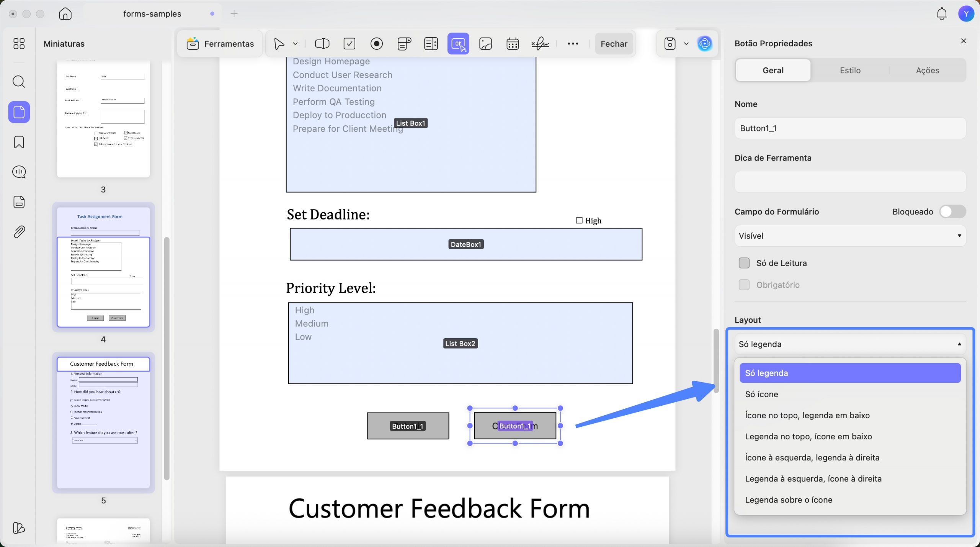Choose Legenda sobre o ícone option
Screen dimensions: 980x547
coord(850,500)
